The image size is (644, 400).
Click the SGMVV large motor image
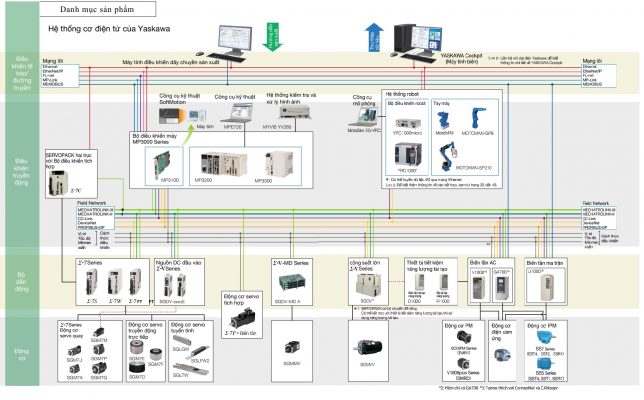pos(368,348)
